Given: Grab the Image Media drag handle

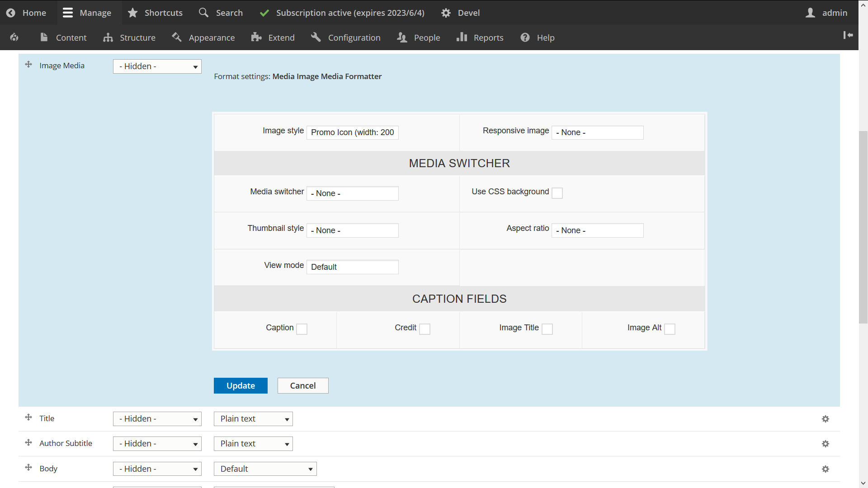Looking at the screenshot, I should coord(28,65).
